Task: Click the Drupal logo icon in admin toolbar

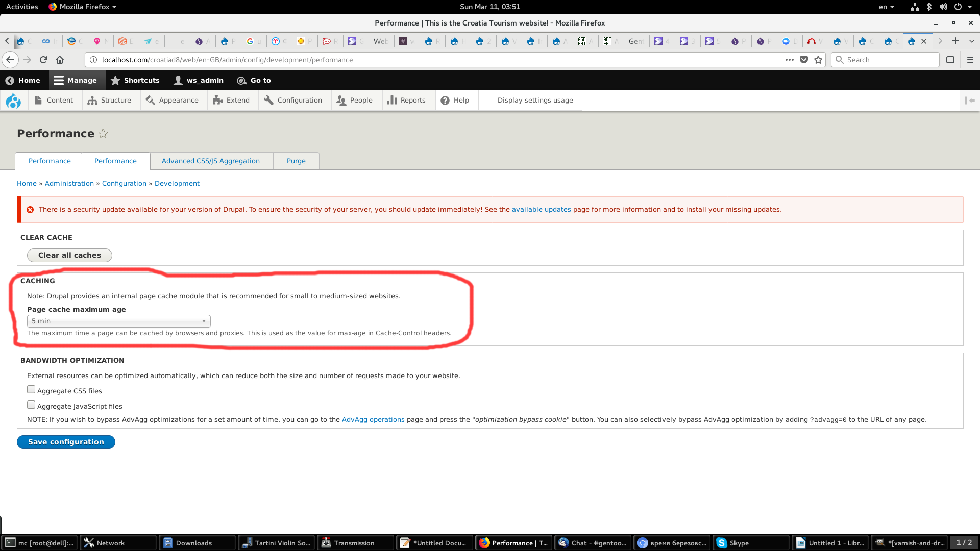Action: click(x=13, y=101)
